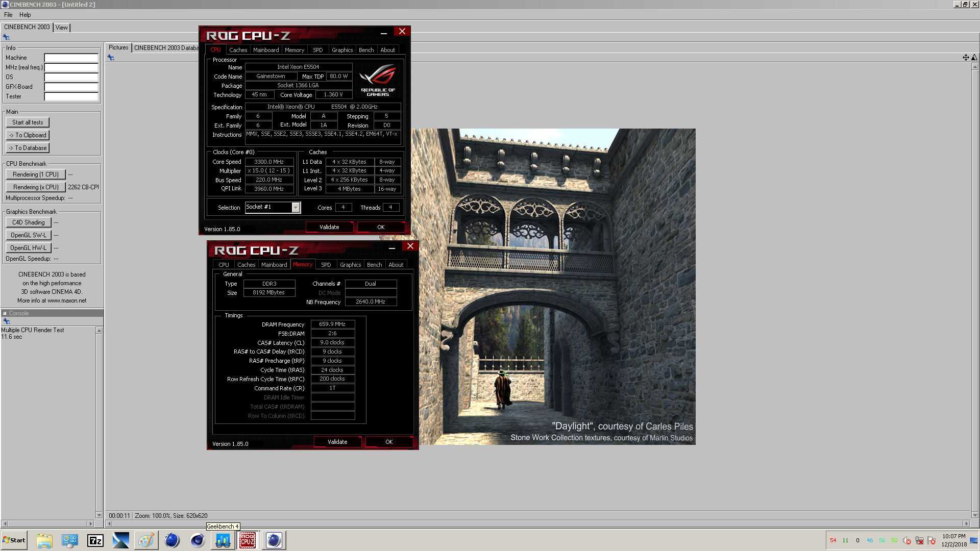Open the network status tray icon

[919, 540]
